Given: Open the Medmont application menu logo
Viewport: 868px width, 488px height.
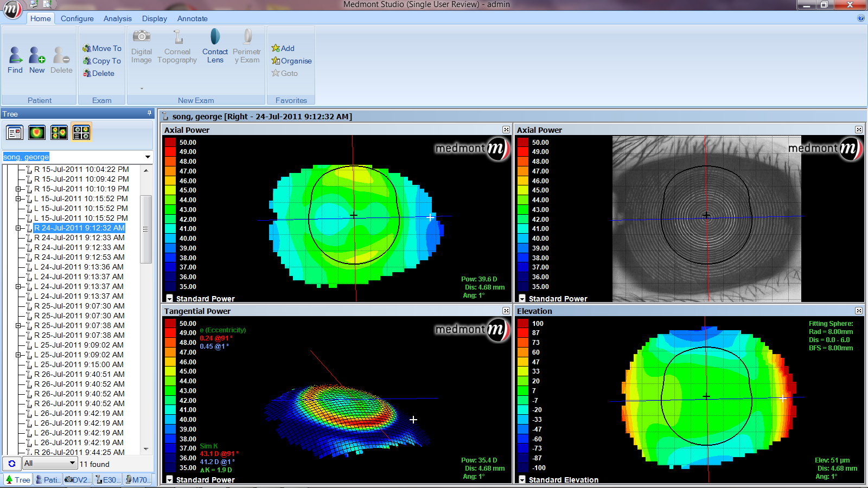Looking at the screenshot, I should (11, 9).
